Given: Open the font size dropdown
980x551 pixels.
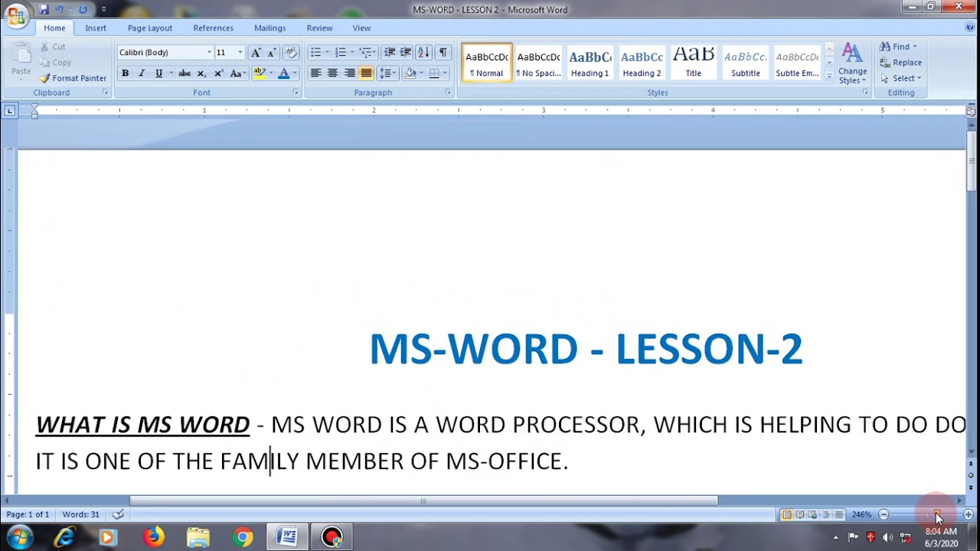Looking at the screenshot, I should click(x=240, y=52).
